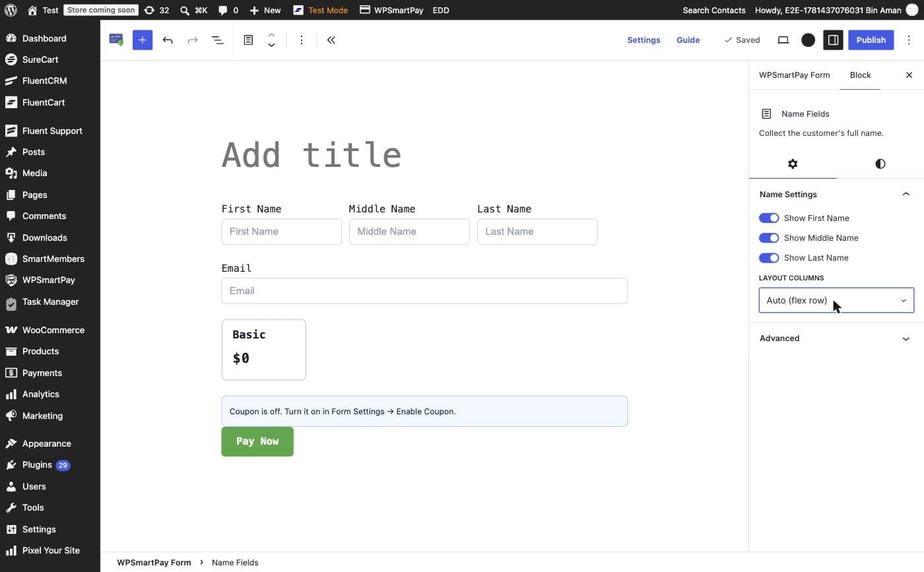The width and height of the screenshot is (924, 572).
Task: Click the Saved status button
Action: coord(742,40)
